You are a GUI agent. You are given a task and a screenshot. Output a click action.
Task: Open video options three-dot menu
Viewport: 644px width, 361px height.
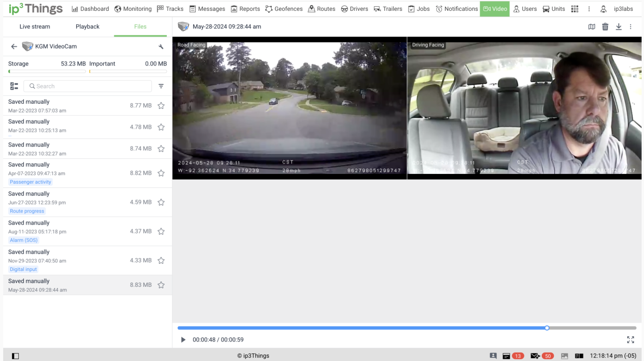630,27
